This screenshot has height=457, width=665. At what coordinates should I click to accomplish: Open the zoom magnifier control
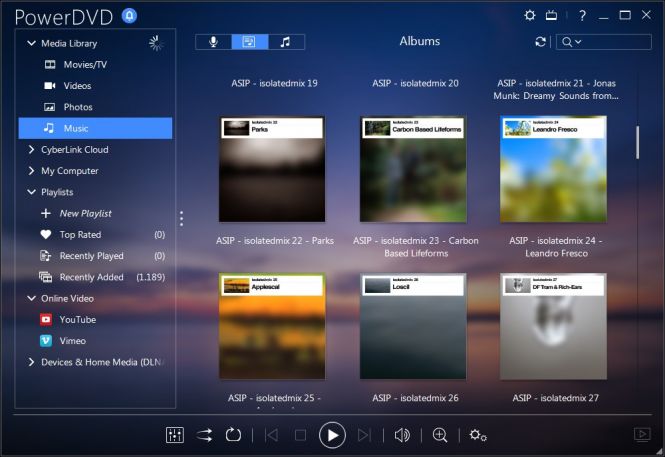pyautogui.click(x=440, y=435)
